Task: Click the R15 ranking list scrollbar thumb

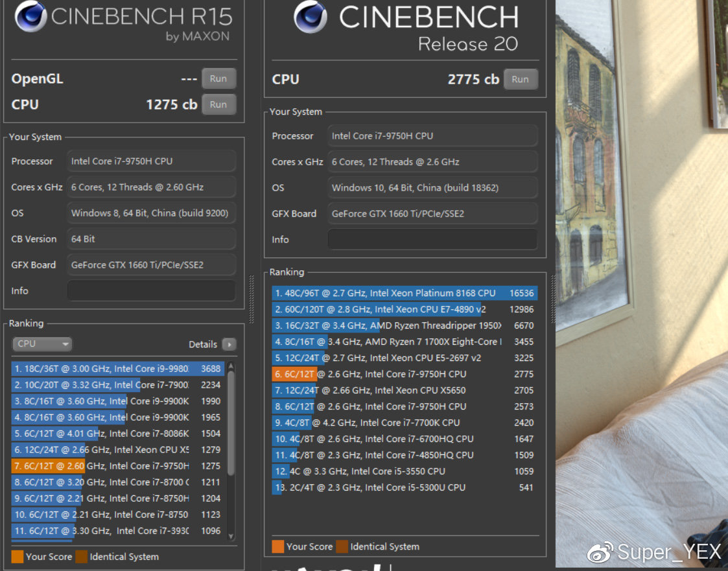Action: [231, 423]
